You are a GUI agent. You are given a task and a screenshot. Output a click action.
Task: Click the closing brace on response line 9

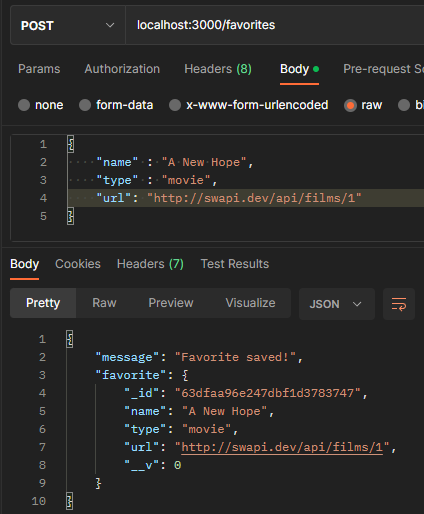[x=98, y=483]
